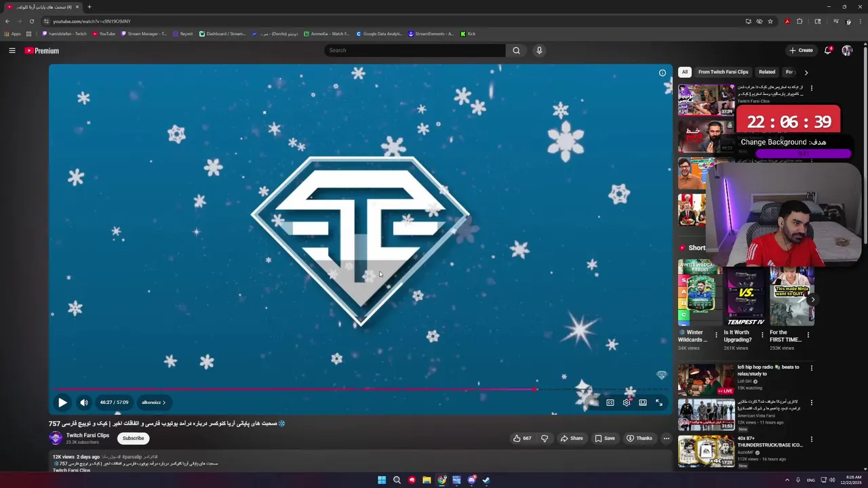868x488 pixels.
Task: Open 40x 87+ THUNDERSTRUCK video title
Action: point(770,442)
